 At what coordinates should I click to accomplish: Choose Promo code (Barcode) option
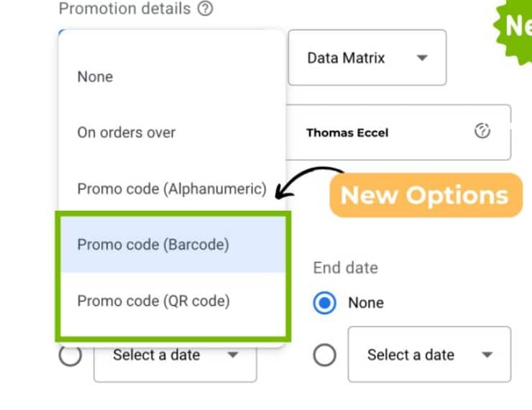153,245
